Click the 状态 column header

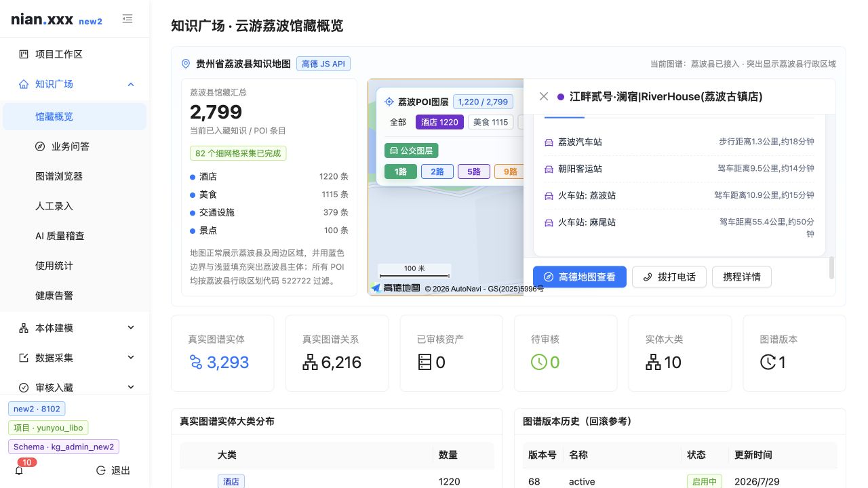pos(696,455)
